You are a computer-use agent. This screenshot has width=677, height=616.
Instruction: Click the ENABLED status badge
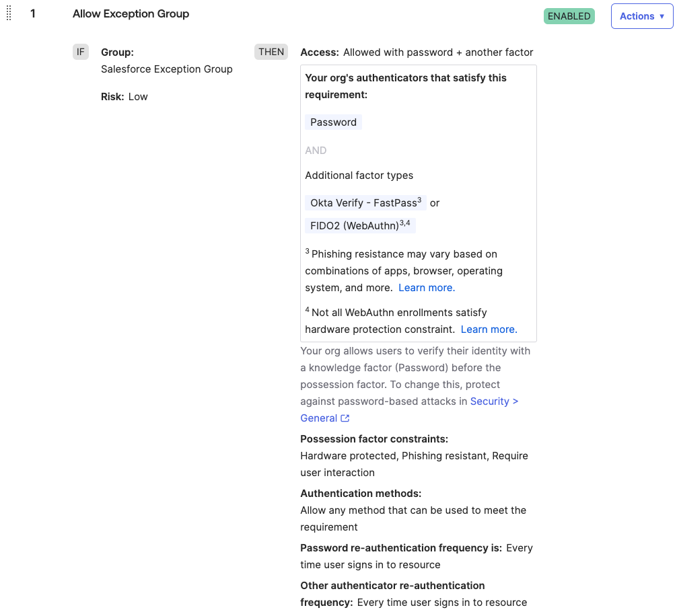569,16
